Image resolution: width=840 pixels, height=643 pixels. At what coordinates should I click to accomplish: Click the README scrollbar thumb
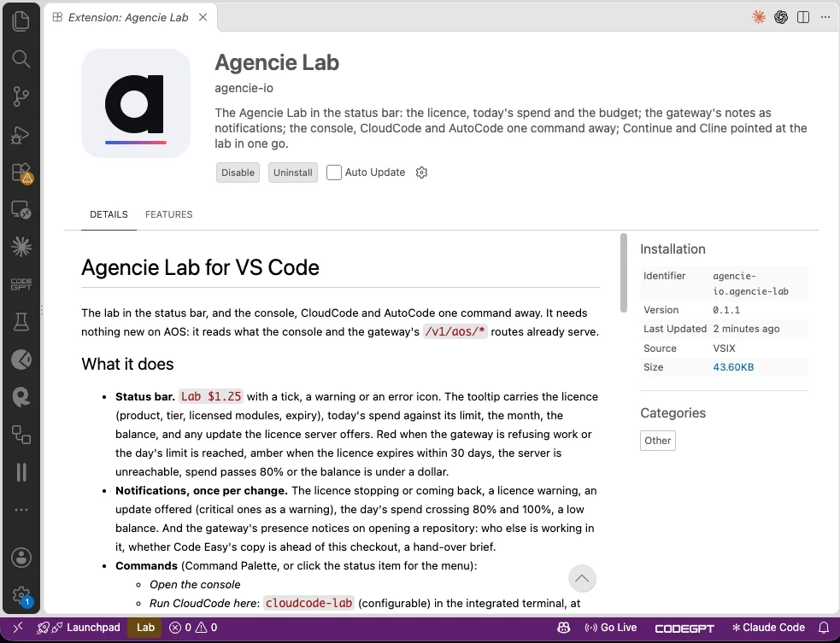coord(624,272)
